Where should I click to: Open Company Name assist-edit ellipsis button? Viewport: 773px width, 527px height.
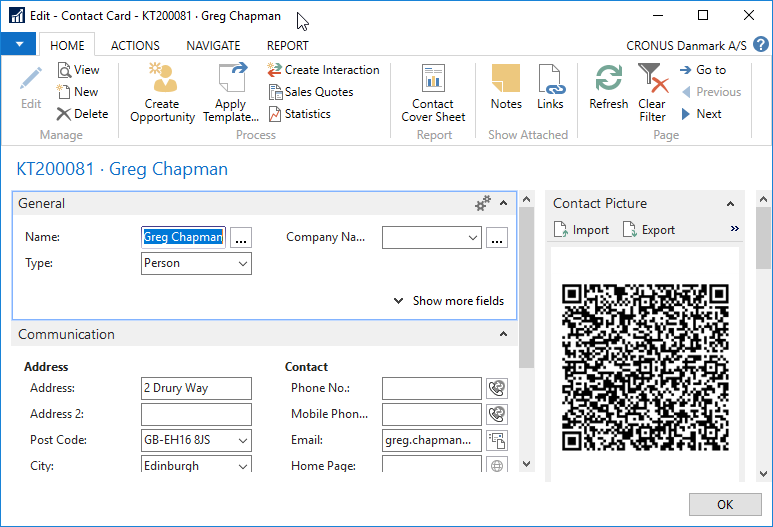coord(497,238)
